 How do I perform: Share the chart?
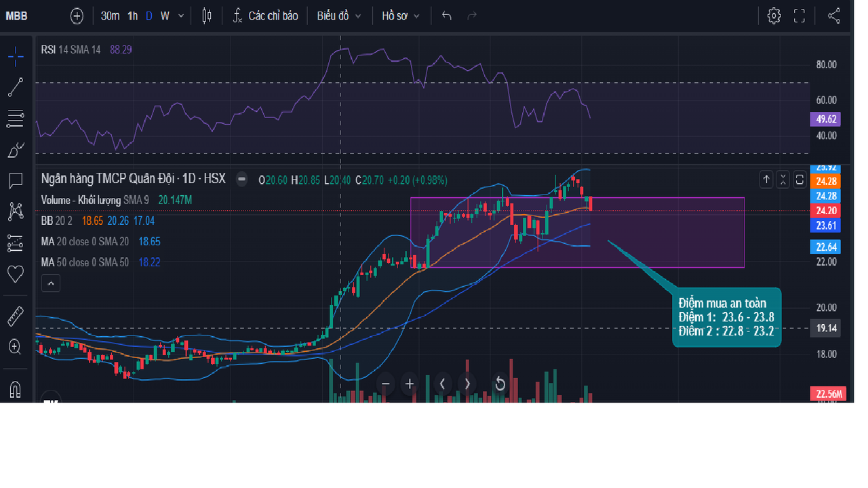click(x=835, y=16)
